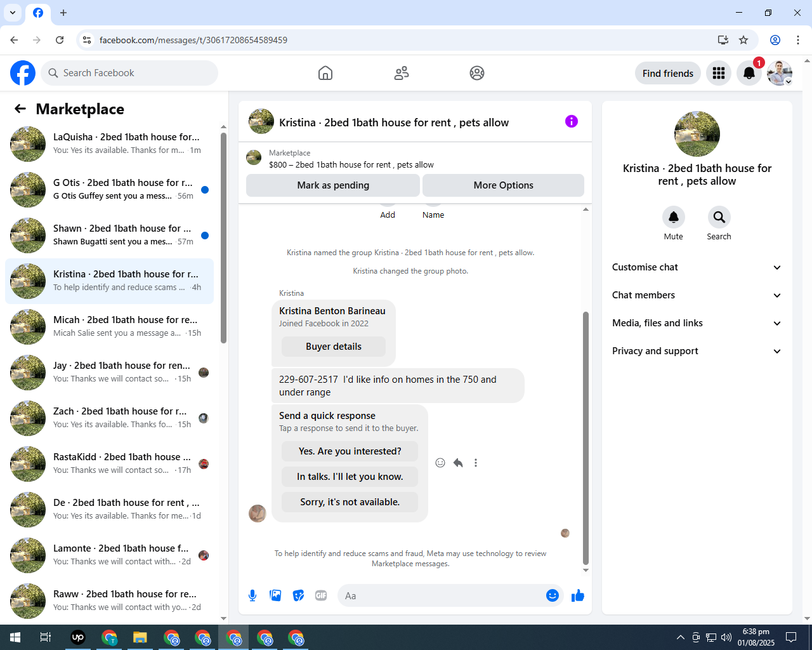The height and width of the screenshot is (650, 812).
Task: Open the Chrome three-dot menu
Action: click(798, 40)
